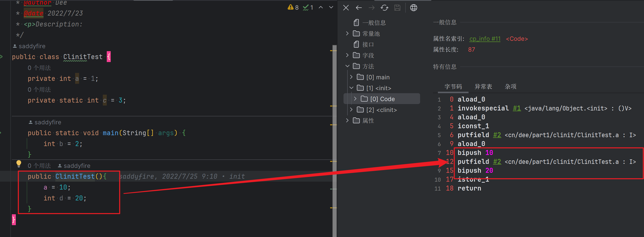Viewport: 644px width, 237px height.
Task: Click the back arrow navigation icon
Action: tap(359, 8)
